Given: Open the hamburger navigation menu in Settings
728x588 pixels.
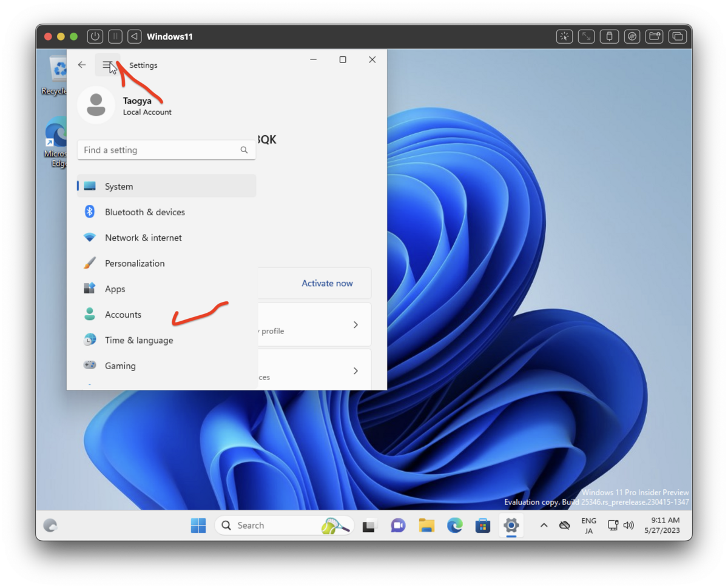Looking at the screenshot, I should pos(107,65).
